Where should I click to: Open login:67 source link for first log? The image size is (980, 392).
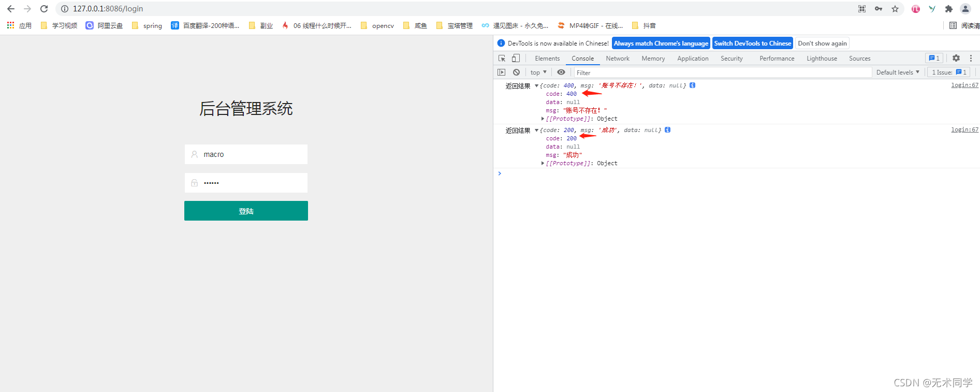(x=964, y=85)
